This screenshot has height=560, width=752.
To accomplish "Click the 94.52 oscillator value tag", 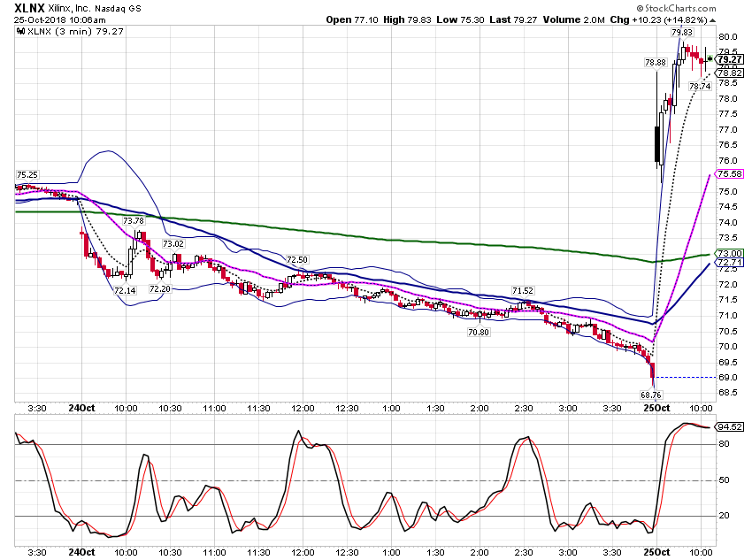I will (730, 426).
